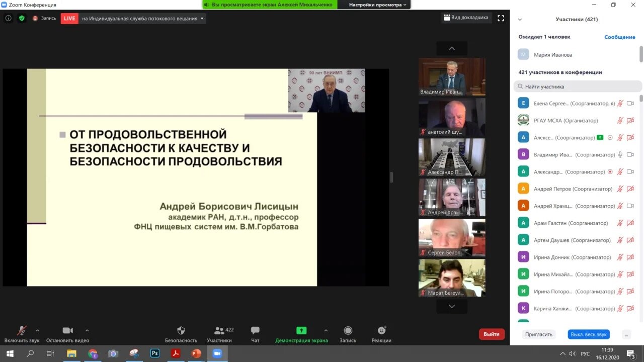Click the Запись record icon

coord(348,331)
